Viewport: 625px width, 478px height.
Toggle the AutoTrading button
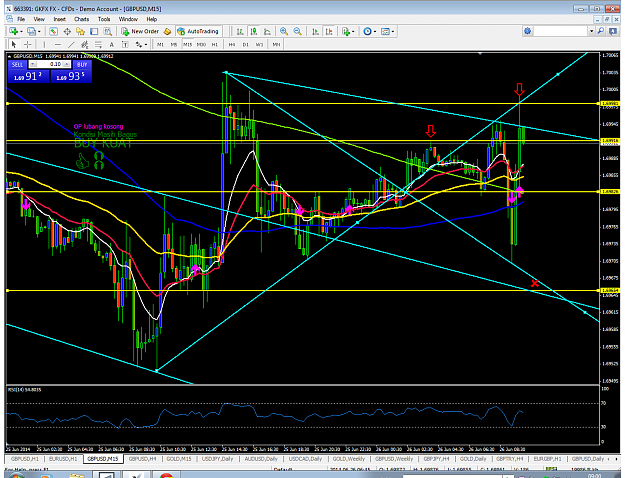[x=198, y=31]
